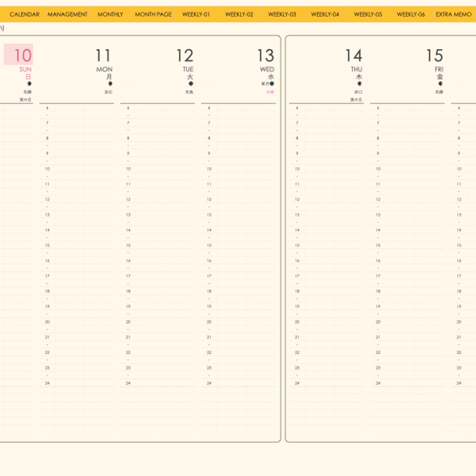Screen dimensions: 476x476
Task: Click the moon phase icon under THU 14
Action: pyautogui.click(x=360, y=83)
